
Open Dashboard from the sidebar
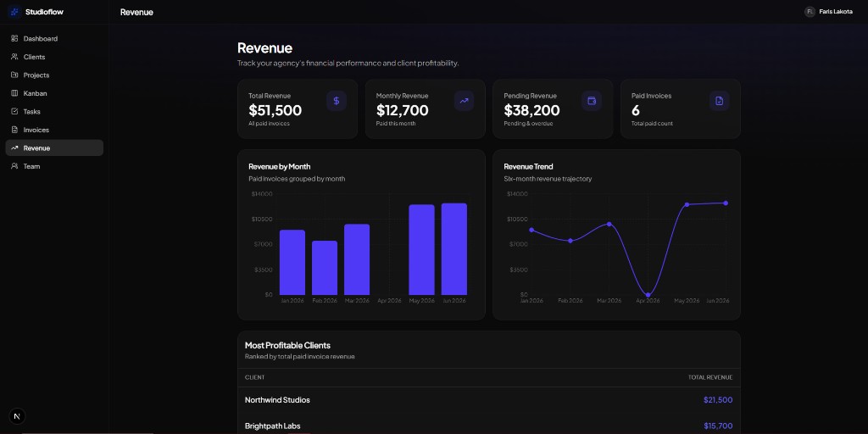(54, 39)
